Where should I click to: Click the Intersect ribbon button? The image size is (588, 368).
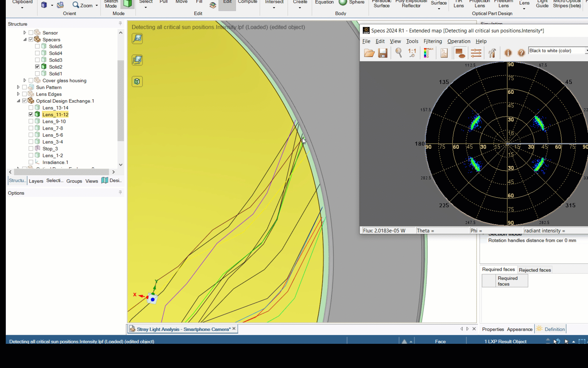[274, 4]
